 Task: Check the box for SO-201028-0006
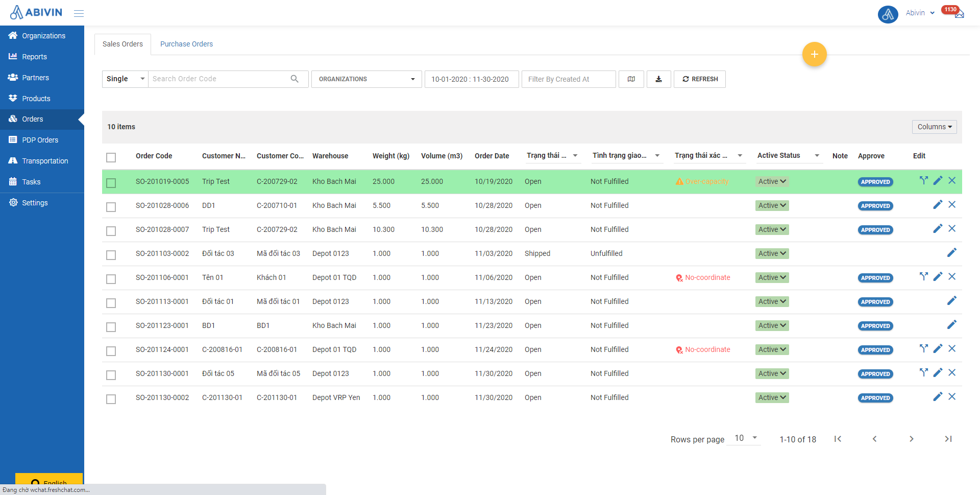point(111,207)
